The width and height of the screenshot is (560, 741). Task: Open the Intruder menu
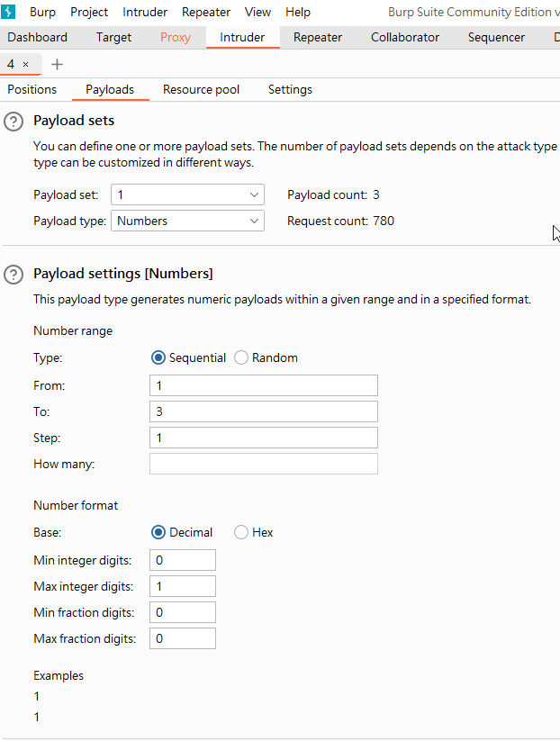(145, 12)
